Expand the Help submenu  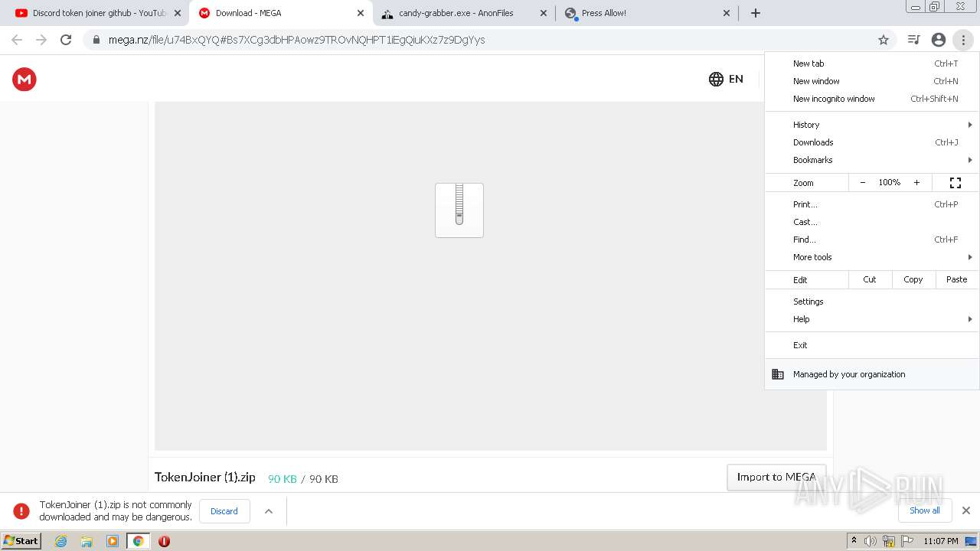pos(872,319)
